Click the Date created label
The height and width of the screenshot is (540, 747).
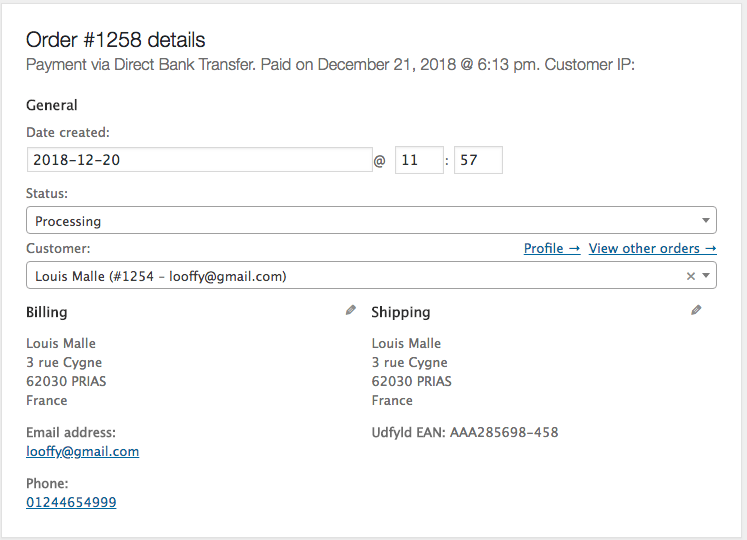pyautogui.click(x=68, y=132)
